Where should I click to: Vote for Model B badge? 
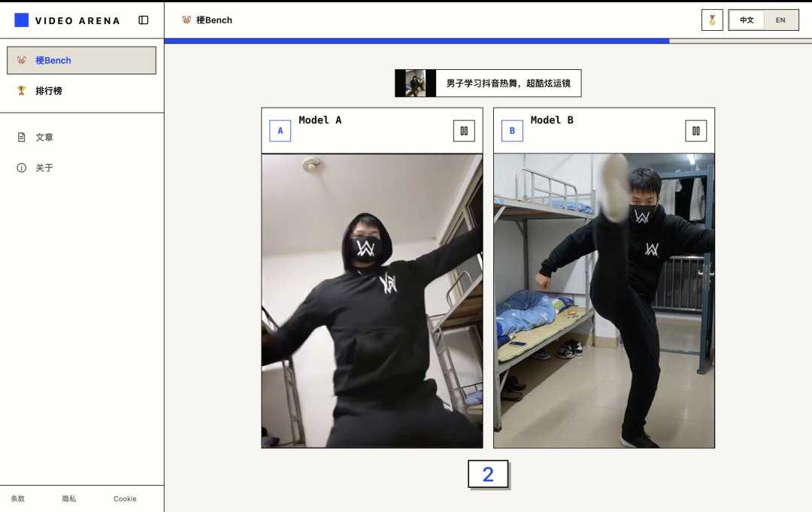512,131
